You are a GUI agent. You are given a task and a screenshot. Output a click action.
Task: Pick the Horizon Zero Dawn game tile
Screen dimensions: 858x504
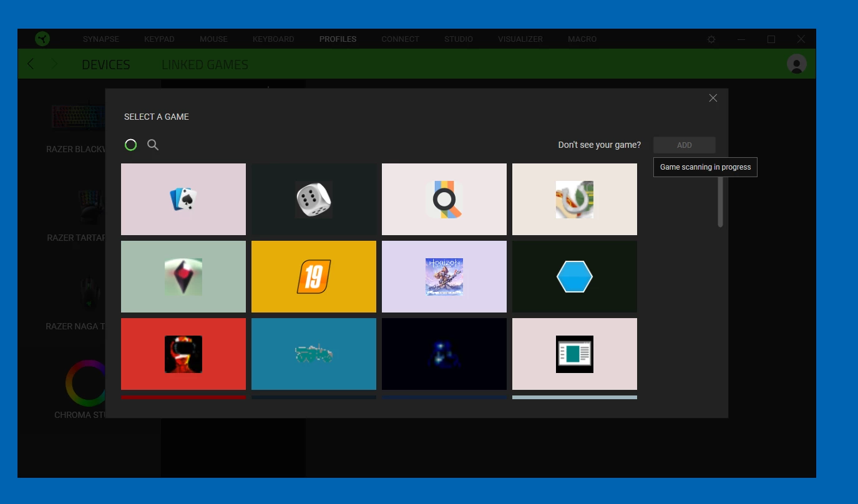coord(444,276)
